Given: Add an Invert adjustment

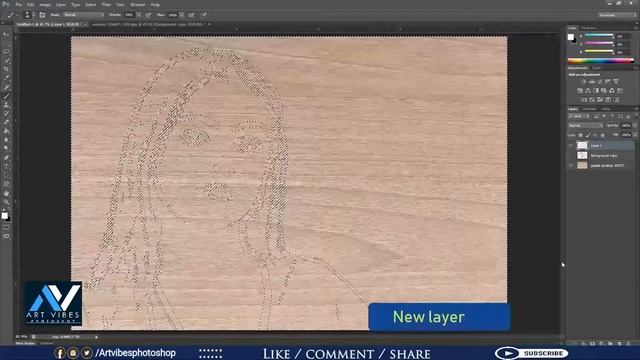Looking at the screenshot, I should [584, 100].
